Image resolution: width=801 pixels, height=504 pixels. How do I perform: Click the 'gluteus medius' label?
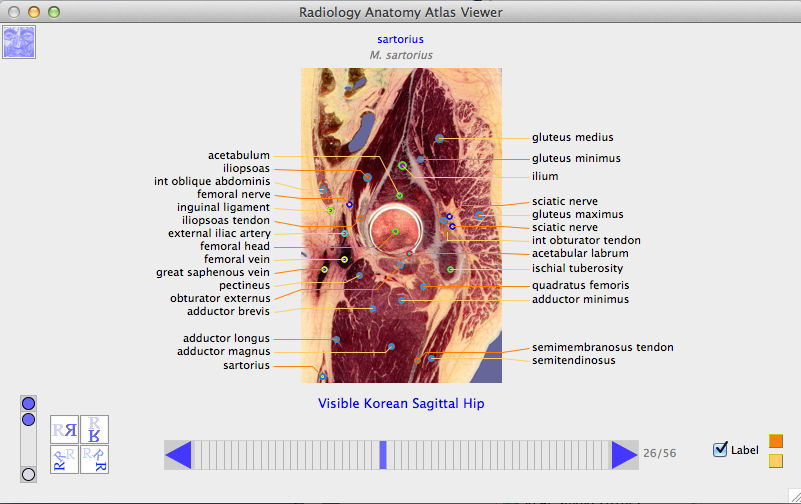(572, 137)
